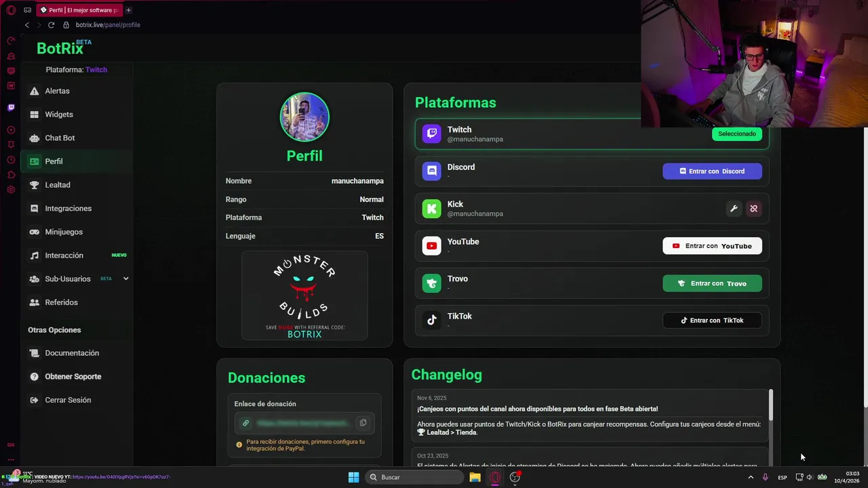Click Entrar con Discord button

click(x=712, y=171)
